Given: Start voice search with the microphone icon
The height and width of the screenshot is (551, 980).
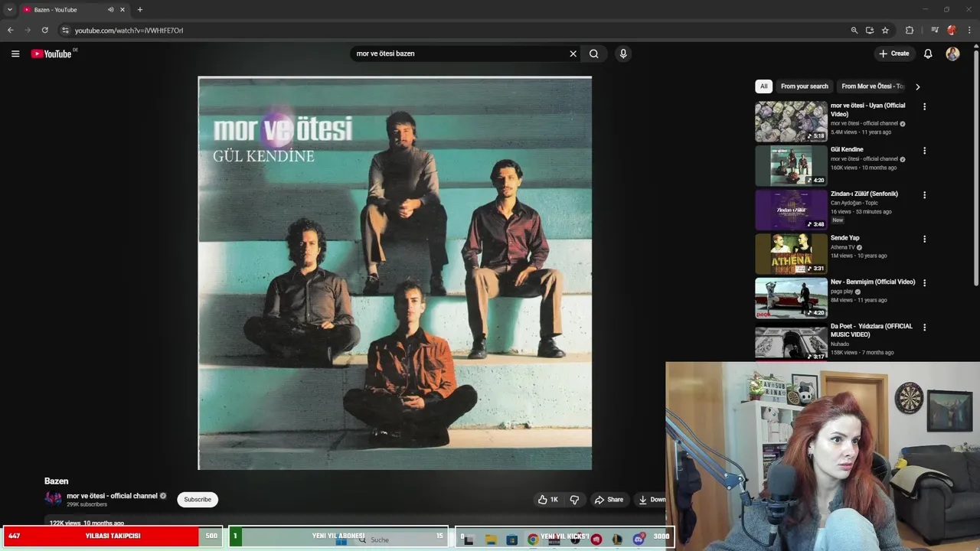Looking at the screenshot, I should (x=623, y=54).
